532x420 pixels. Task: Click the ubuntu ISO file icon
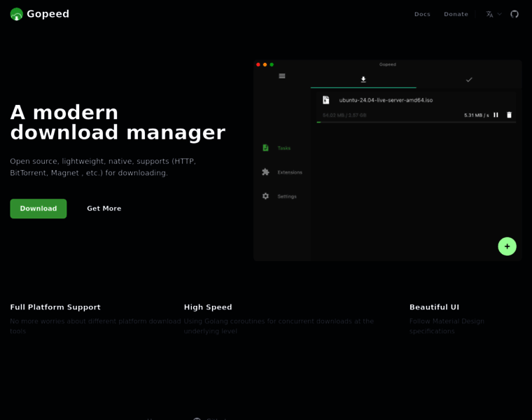(x=325, y=100)
